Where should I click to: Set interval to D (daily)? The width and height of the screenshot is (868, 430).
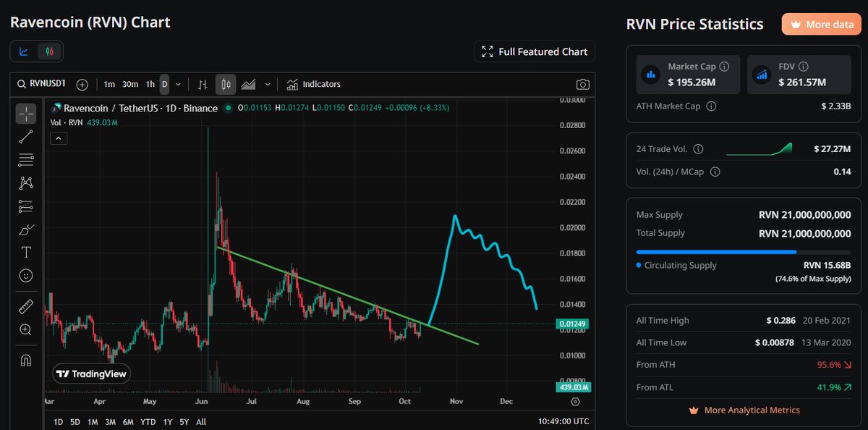coord(165,85)
